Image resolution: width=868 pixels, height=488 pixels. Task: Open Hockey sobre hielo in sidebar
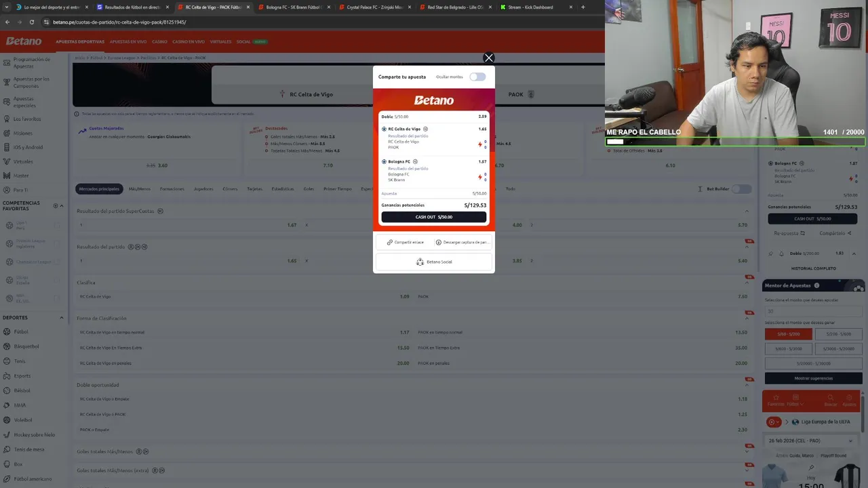(34, 434)
